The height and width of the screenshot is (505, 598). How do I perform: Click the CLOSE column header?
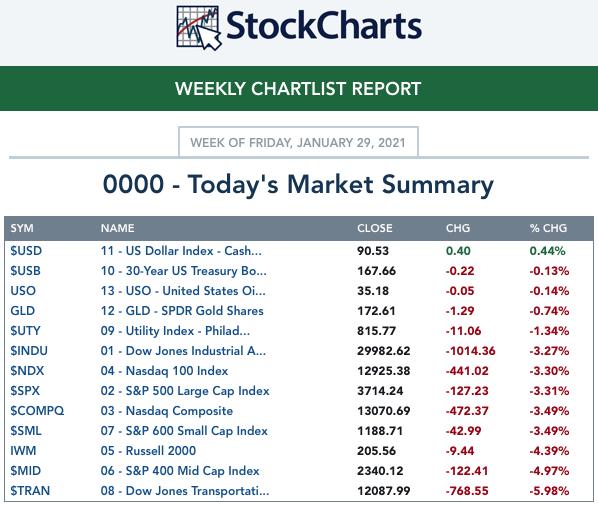pos(375,228)
